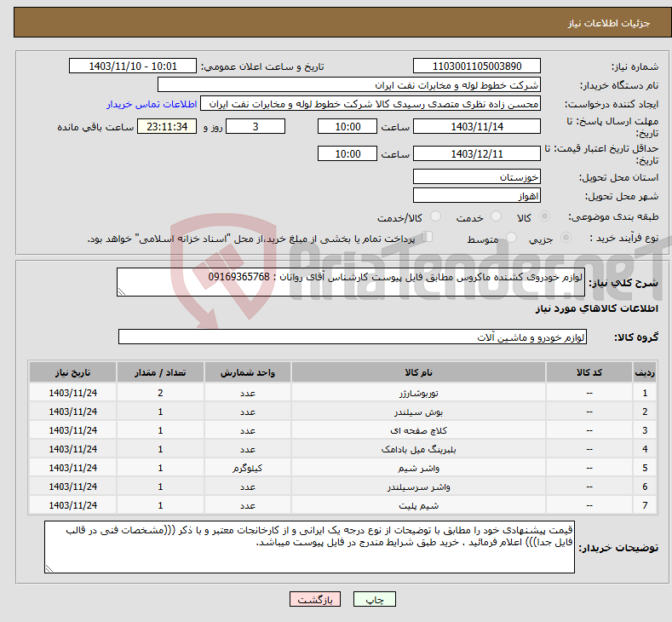This screenshot has width=672, height=622.
Task: Click the delivery city field اهواز
Action: pos(477,195)
